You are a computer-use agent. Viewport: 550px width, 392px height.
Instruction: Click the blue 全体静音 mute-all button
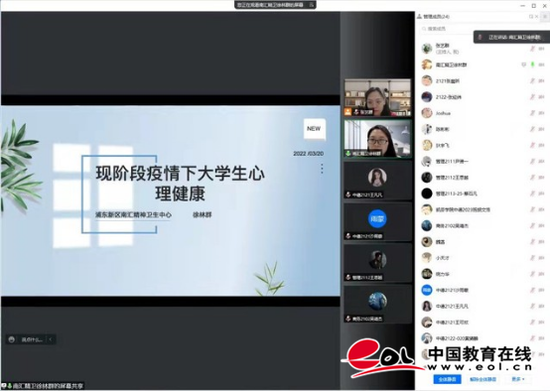pyautogui.click(x=447, y=379)
